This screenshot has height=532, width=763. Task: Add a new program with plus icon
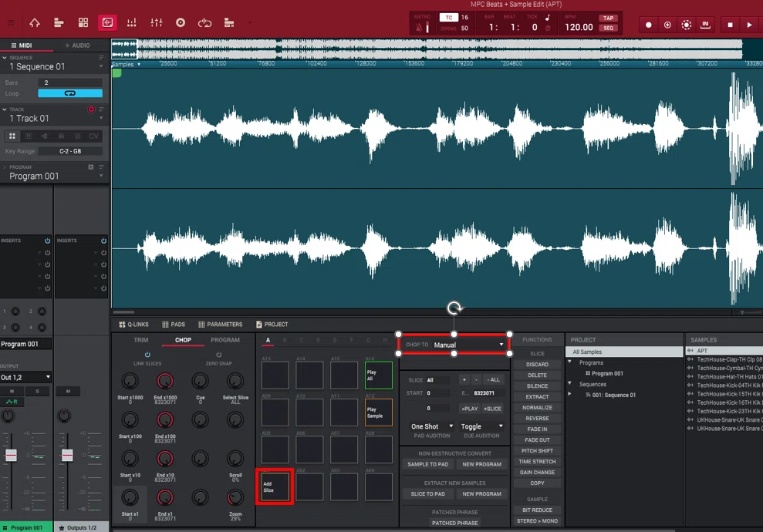91,167
